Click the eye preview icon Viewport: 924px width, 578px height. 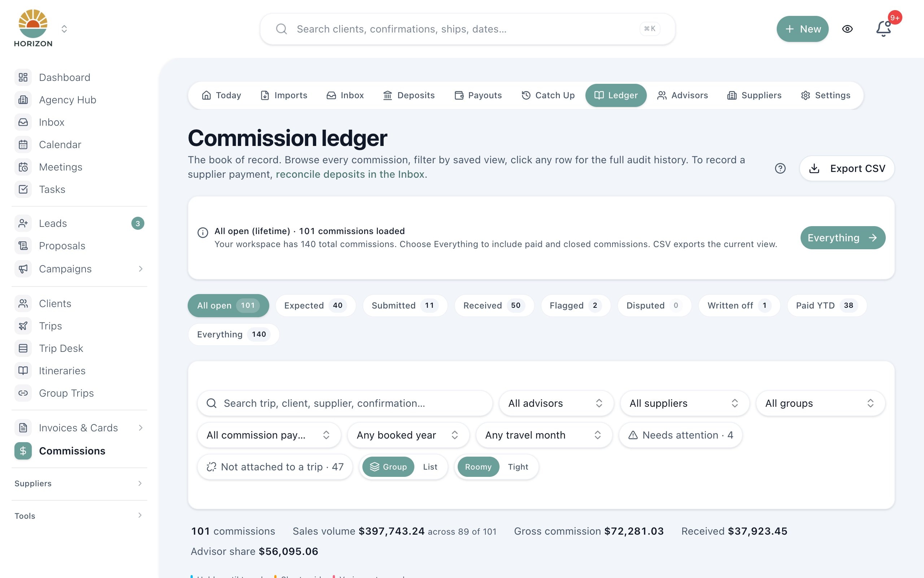click(x=847, y=29)
